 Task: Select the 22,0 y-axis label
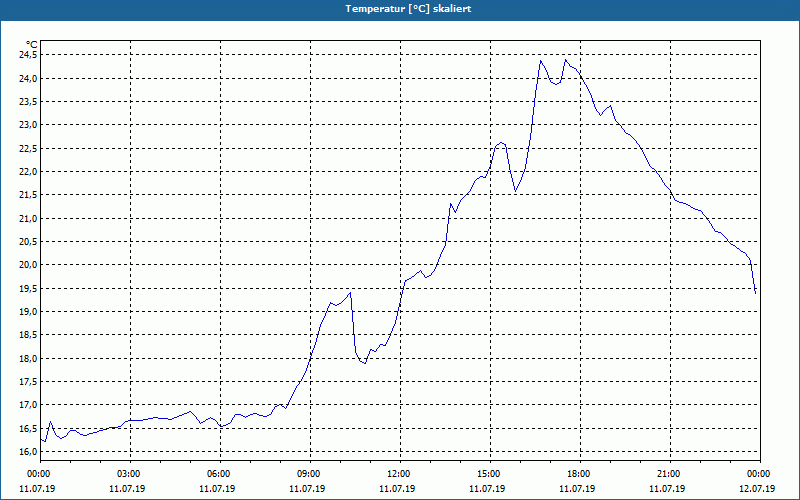(28, 171)
